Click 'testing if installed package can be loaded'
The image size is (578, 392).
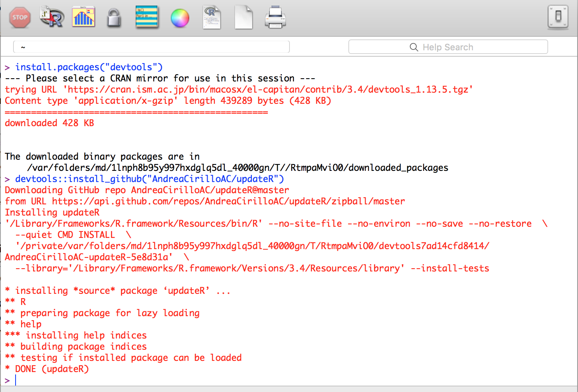pyautogui.click(x=123, y=358)
